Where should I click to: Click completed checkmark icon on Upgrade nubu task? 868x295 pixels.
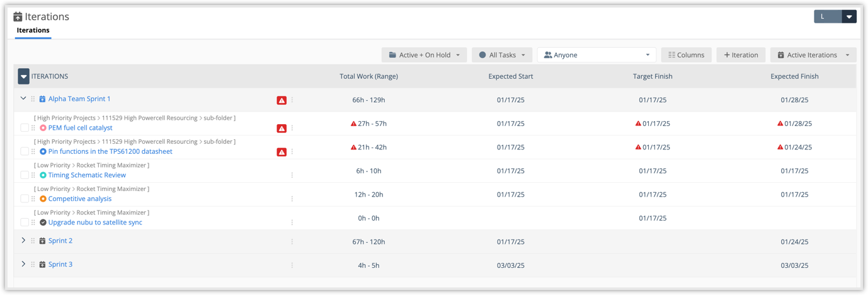pos(43,223)
